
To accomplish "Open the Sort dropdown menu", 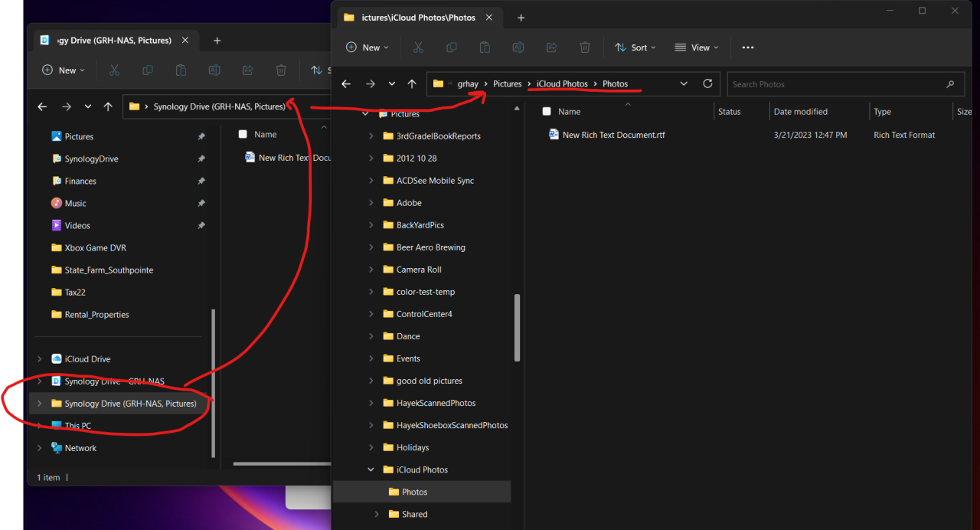I will pos(636,47).
